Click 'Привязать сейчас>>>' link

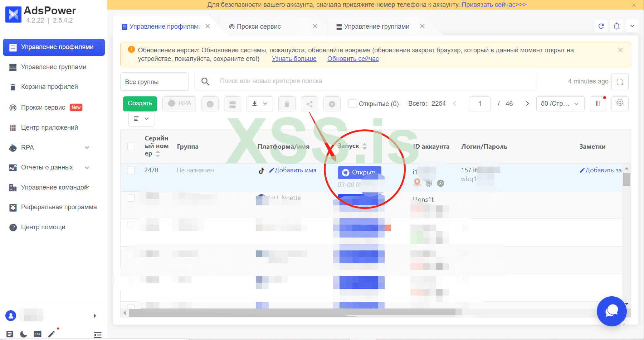pos(494,5)
